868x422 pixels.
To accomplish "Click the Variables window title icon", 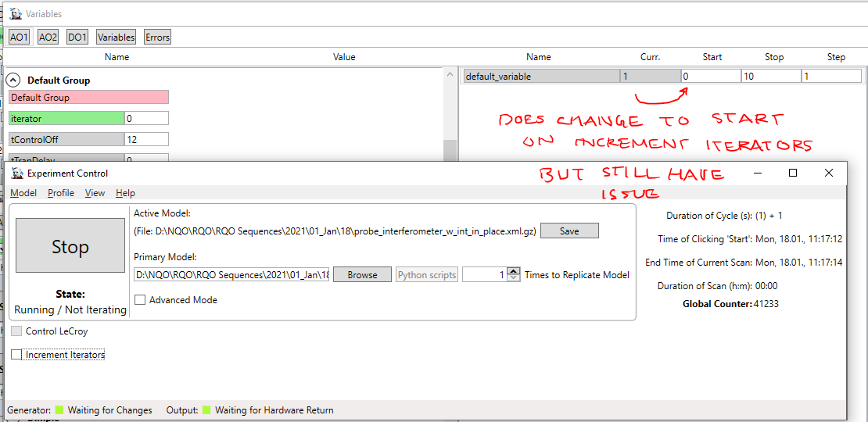I will (16, 14).
